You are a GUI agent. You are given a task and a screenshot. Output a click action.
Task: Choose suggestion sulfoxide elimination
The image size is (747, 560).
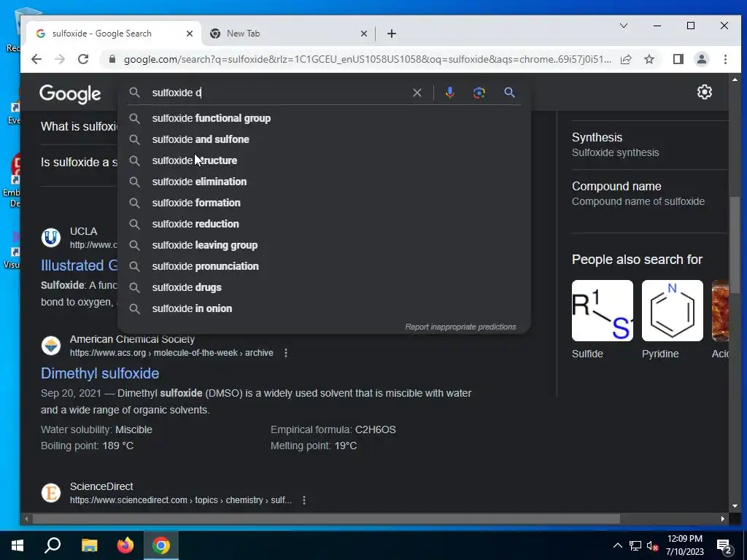tap(324, 182)
